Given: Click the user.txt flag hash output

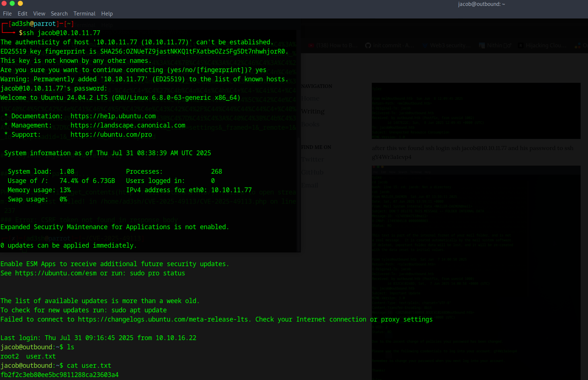Looking at the screenshot, I should pyautogui.click(x=60, y=375).
